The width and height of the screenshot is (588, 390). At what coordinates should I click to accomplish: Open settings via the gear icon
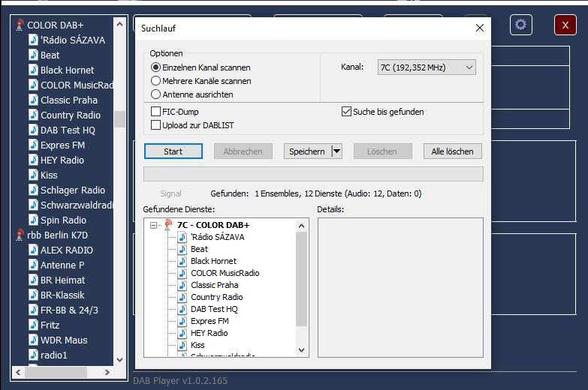(520, 25)
